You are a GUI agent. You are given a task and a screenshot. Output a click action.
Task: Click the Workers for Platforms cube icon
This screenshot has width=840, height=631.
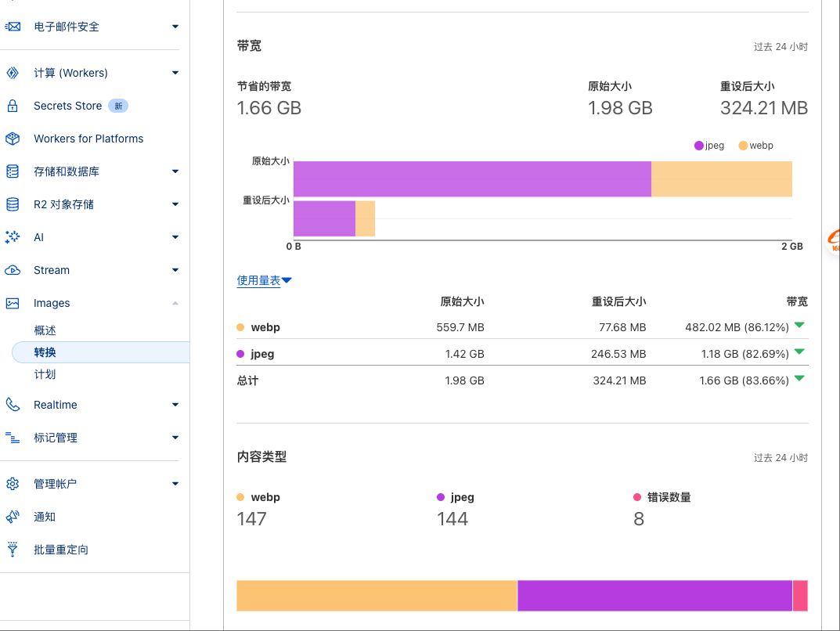[13, 139]
